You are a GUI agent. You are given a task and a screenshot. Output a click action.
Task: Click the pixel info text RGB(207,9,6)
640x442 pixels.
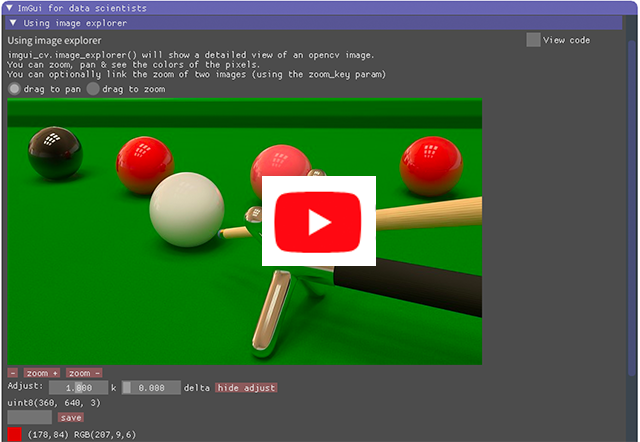pyautogui.click(x=105, y=434)
